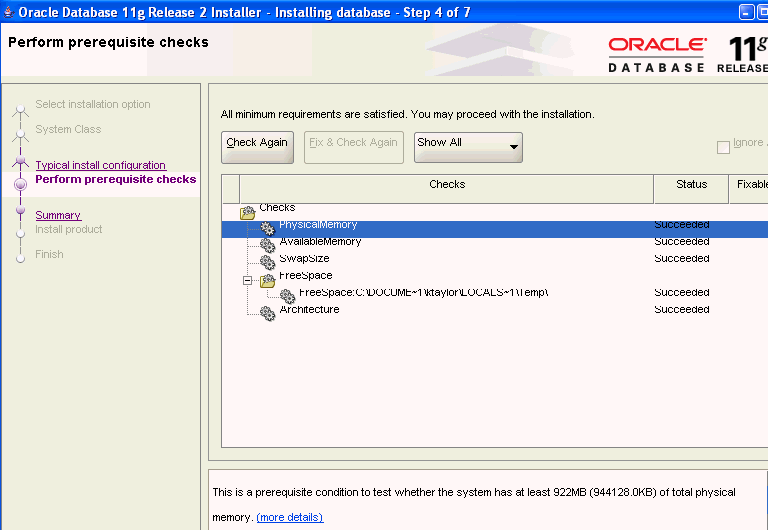This screenshot has width=768, height=530.
Task: Minimize the installer window
Action: click(x=746, y=12)
